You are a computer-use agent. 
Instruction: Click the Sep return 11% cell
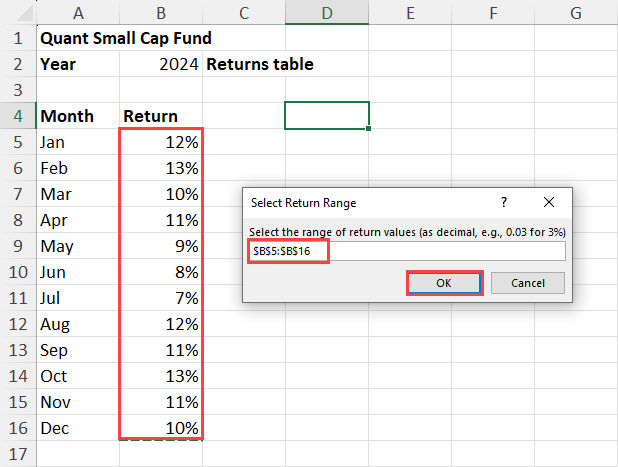(161, 350)
